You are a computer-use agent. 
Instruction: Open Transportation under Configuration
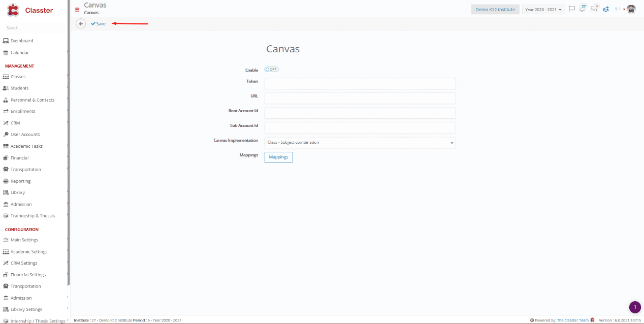click(25, 286)
